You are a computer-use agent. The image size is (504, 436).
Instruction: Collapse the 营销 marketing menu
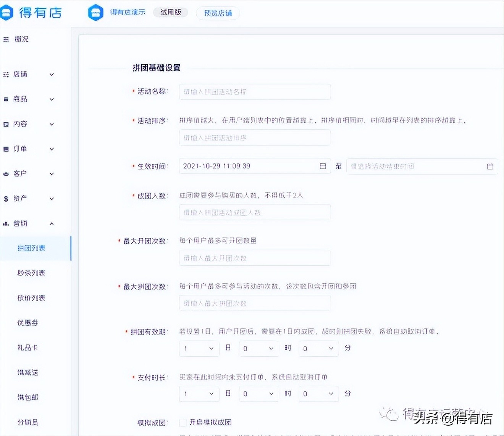pyautogui.click(x=52, y=224)
